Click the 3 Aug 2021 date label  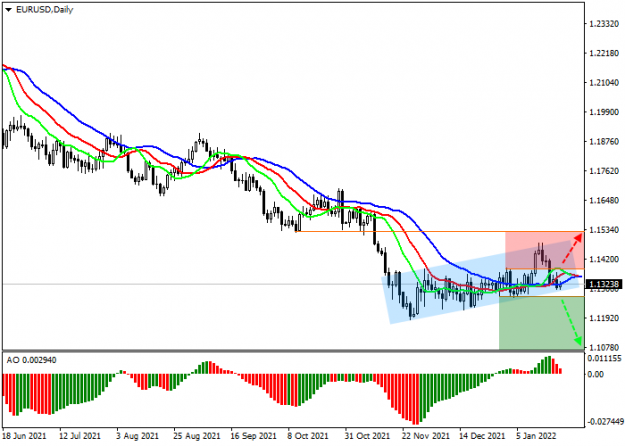click(138, 436)
